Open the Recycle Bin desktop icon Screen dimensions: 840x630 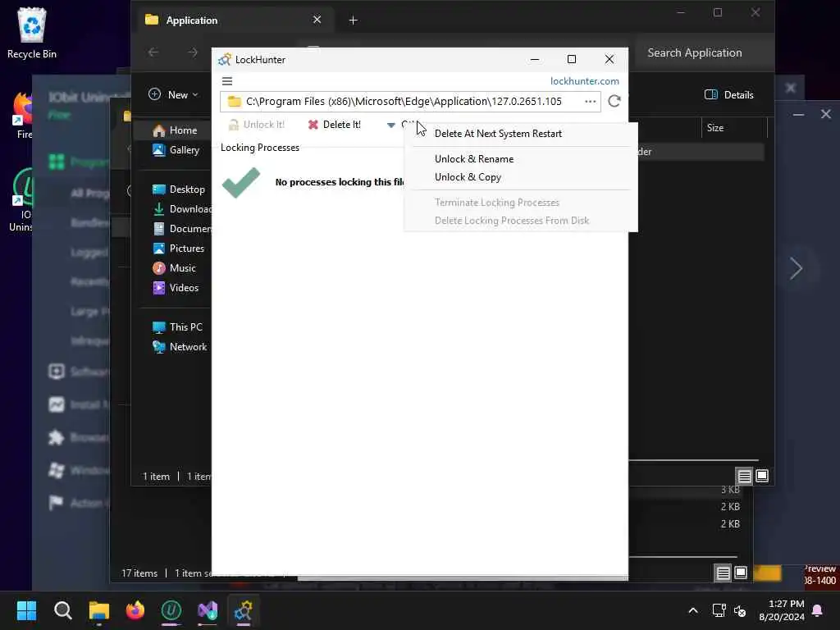pyautogui.click(x=32, y=33)
